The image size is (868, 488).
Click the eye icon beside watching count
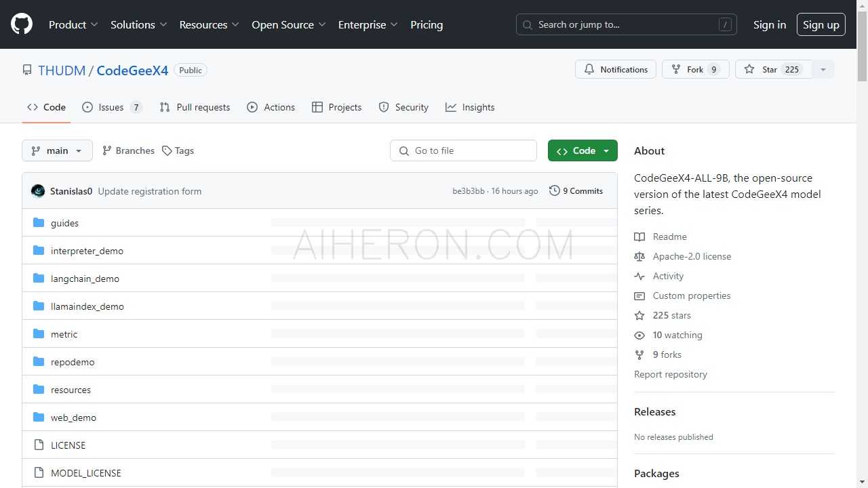click(639, 335)
